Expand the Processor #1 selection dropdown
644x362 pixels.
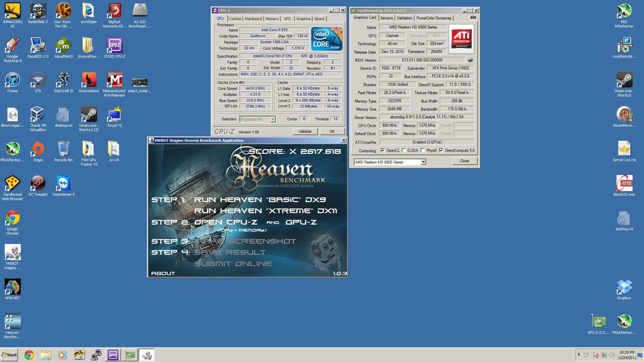tap(273, 119)
